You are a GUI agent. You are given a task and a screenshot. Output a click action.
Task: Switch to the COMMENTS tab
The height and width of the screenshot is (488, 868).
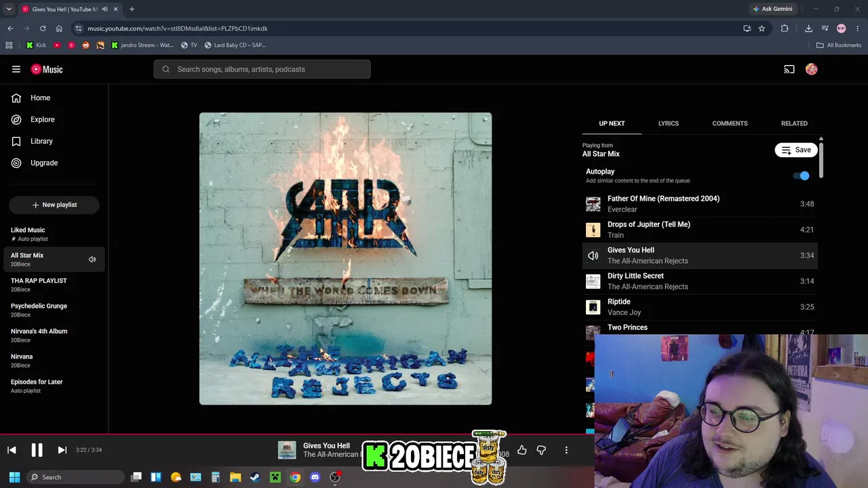[x=730, y=123]
